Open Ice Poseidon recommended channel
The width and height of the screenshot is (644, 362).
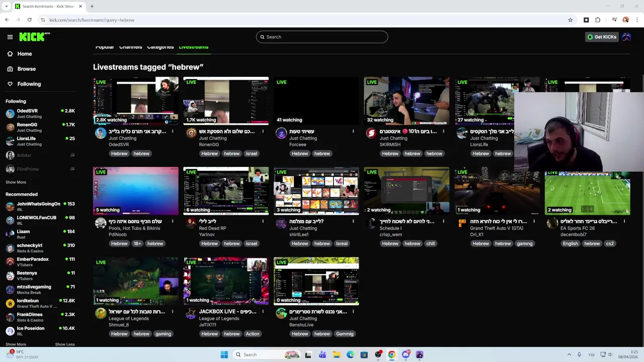coord(40,331)
